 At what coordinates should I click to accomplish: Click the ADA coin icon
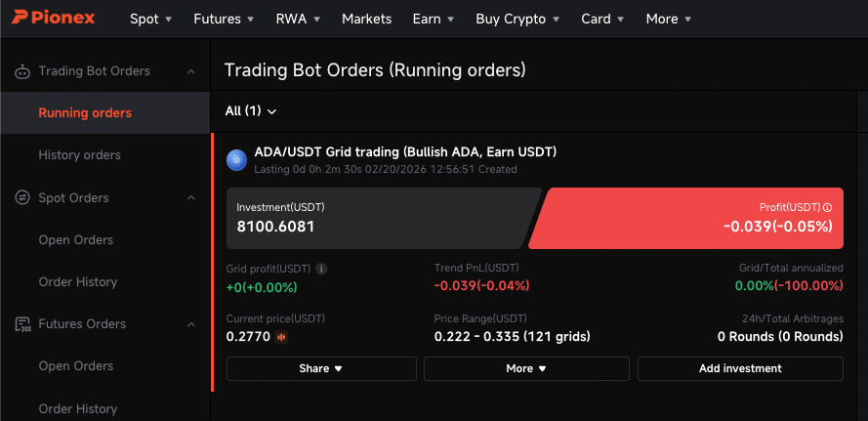tap(236, 160)
